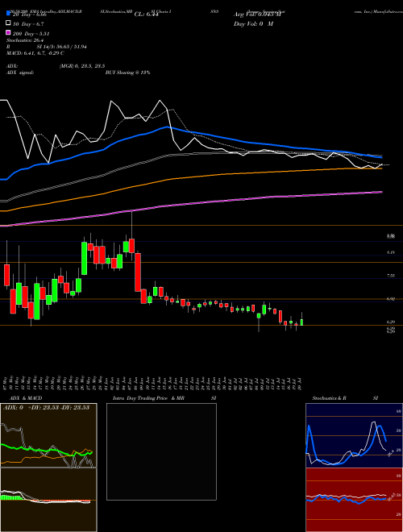
Task: Click the last green candlestick on the chart
Action: pyautogui.click(x=301, y=322)
